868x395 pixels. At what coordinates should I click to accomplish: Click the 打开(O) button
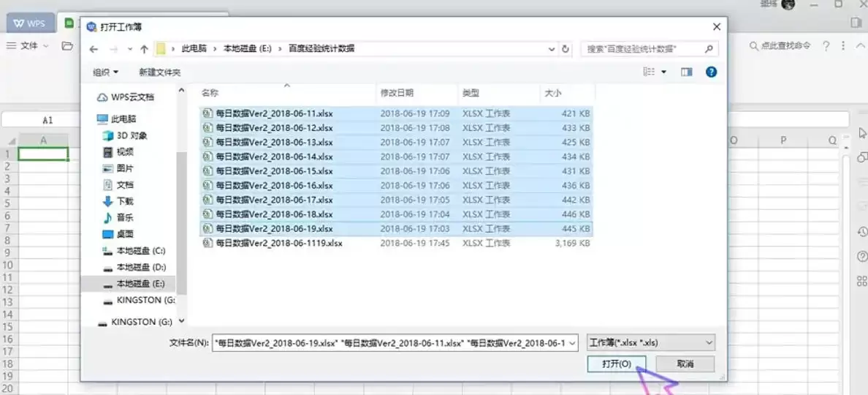point(617,364)
